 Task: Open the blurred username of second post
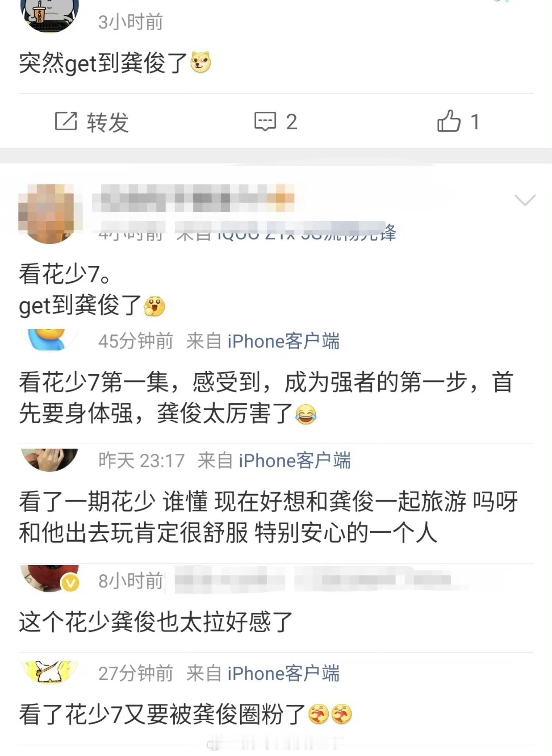click(193, 198)
